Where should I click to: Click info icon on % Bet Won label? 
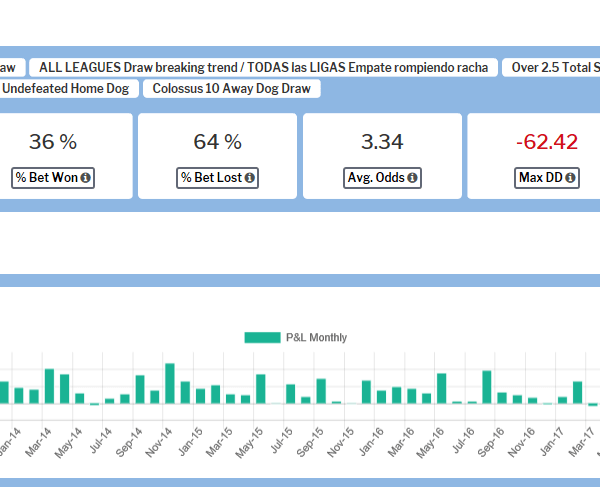coord(86,178)
